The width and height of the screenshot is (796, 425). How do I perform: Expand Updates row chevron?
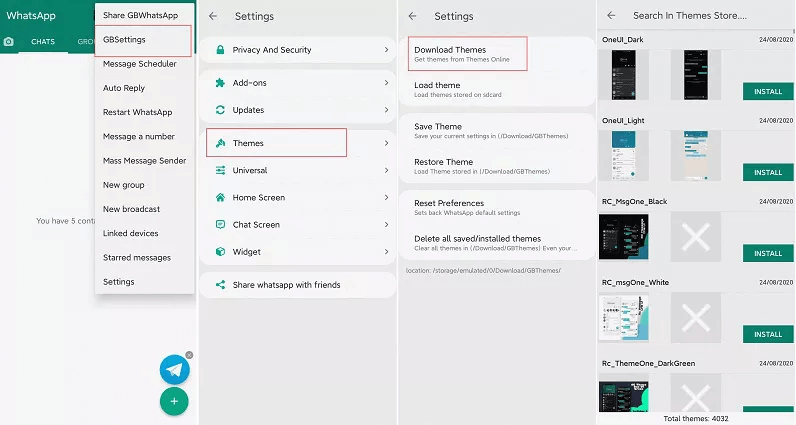pos(386,110)
